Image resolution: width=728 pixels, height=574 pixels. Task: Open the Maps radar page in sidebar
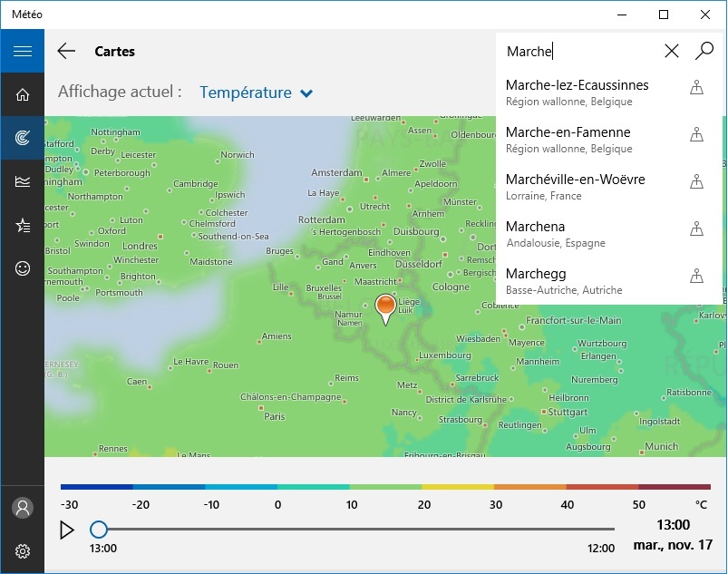[x=23, y=138]
